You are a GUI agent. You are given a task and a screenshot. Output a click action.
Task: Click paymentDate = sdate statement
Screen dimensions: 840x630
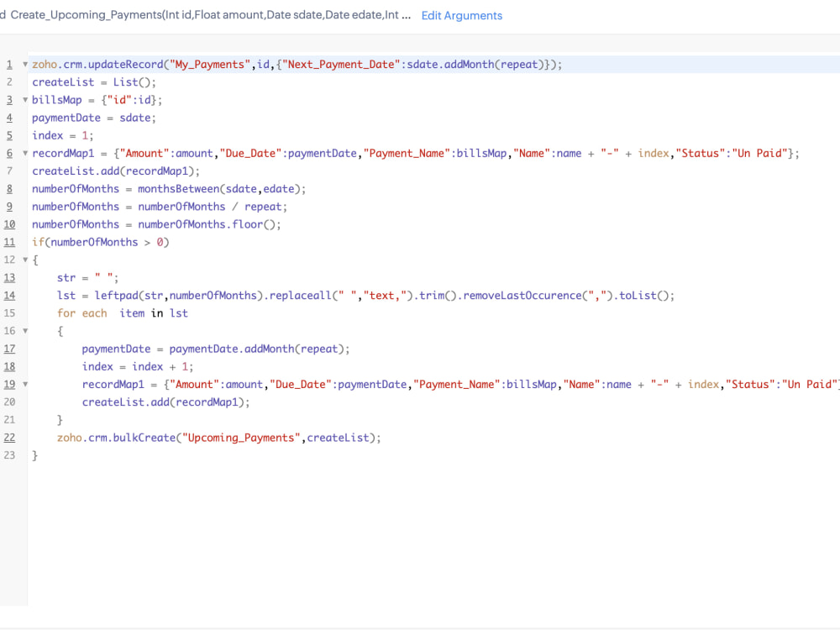[x=94, y=118]
